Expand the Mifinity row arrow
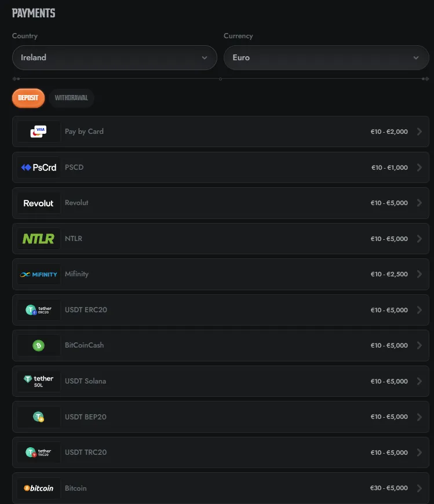The width and height of the screenshot is (434, 504). tap(419, 274)
